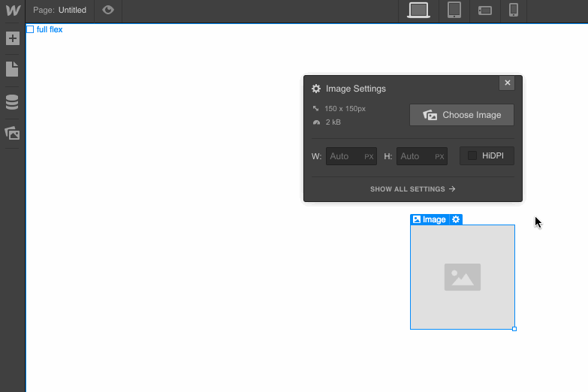Open the Add Elements panel
Viewport: 588px width, 392px height.
tap(12, 38)
